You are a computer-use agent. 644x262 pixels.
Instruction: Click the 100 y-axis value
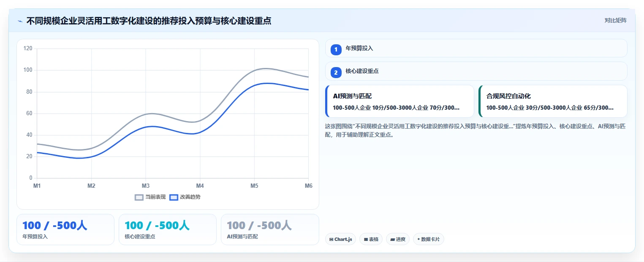tap(28, 70)
